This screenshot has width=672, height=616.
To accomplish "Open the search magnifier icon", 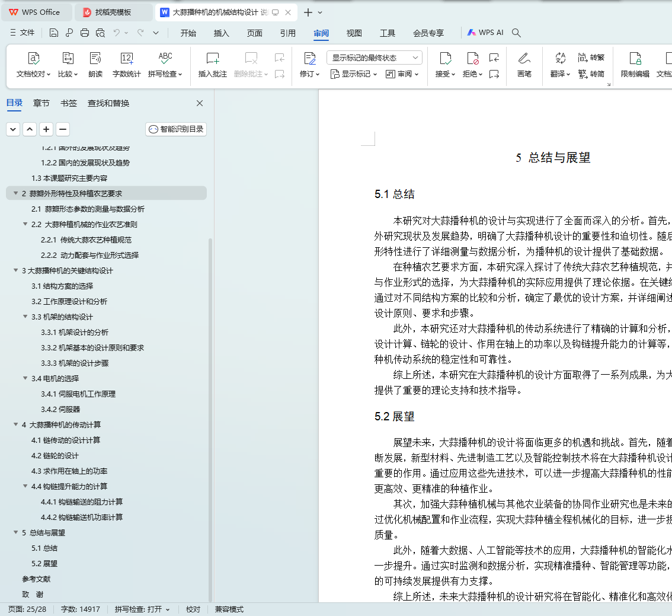I will [516, 33].
